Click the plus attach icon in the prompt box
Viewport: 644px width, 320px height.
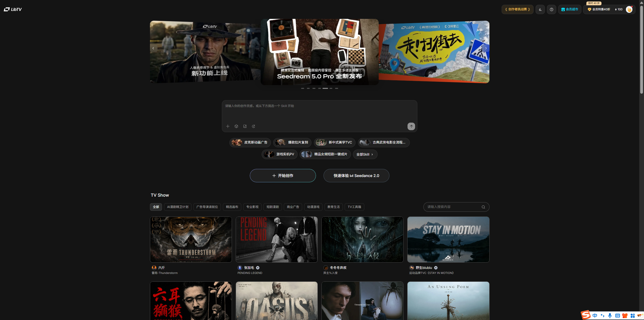(x=228, y=126)
